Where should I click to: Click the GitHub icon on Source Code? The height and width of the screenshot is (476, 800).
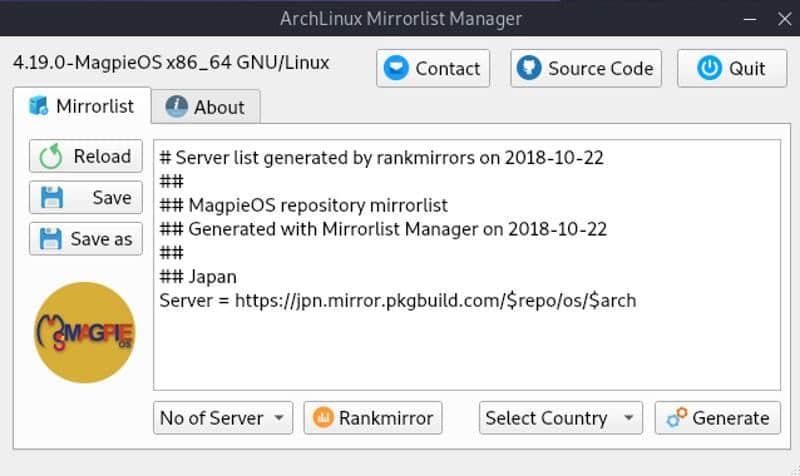[529, 68]
